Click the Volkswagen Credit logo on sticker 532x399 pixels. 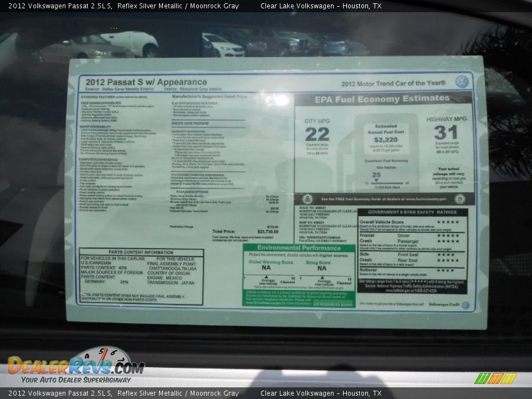(465, 305)
